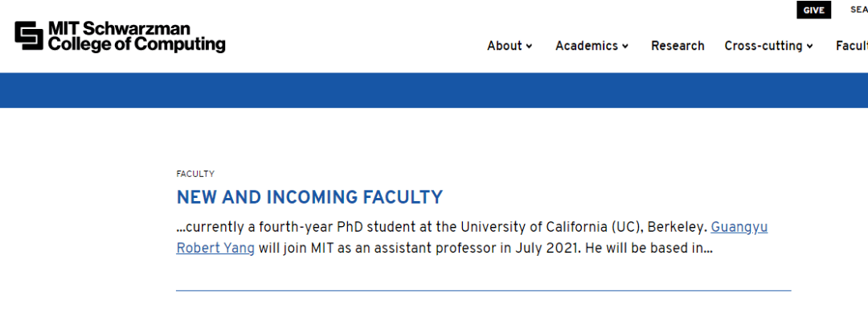The image size is (868, 313).
Task: Select the Cross-cutting menu item
Action: click(x=764, y=46)
